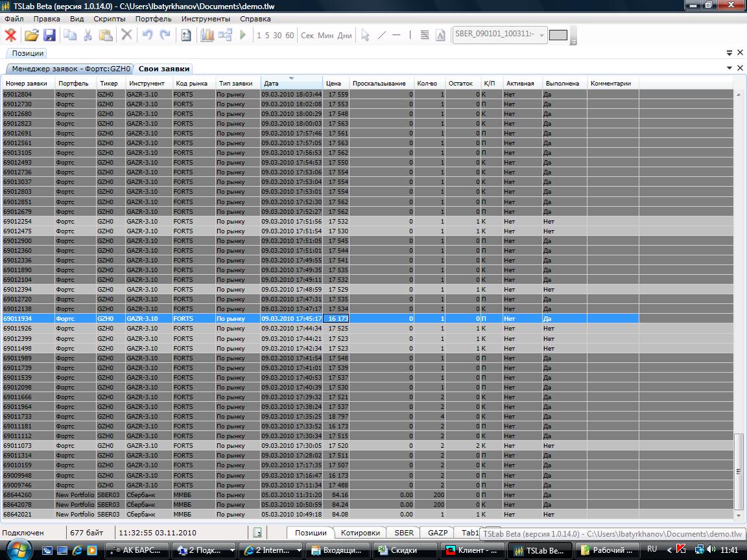Click the save floppy disk icon
The image size is (747, 560).
click(49, 35)
